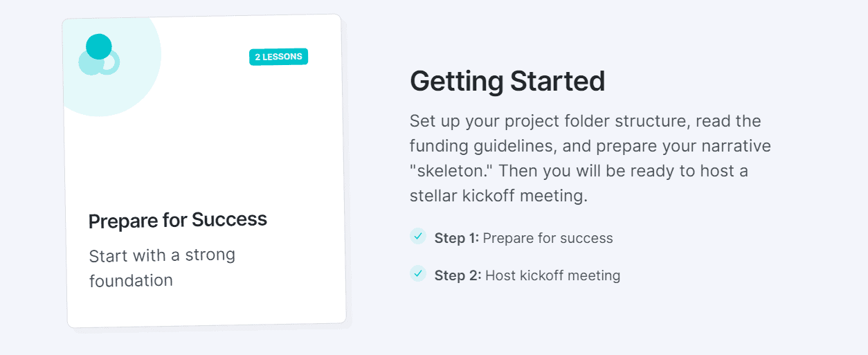Open the 'Prepare for success' step text

tap(548, 238)
